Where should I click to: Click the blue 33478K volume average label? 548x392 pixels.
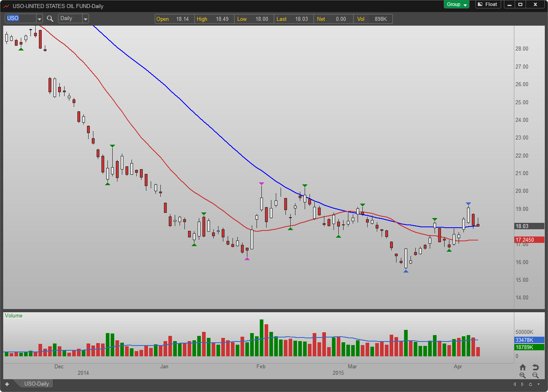pyautogui.click(x=529, y=340)
